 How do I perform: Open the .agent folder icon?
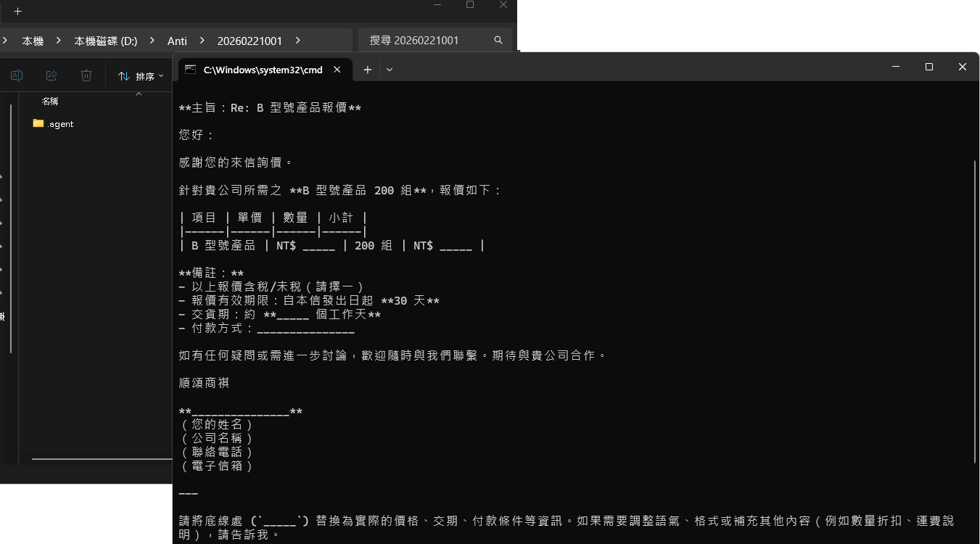coord(38,123)
